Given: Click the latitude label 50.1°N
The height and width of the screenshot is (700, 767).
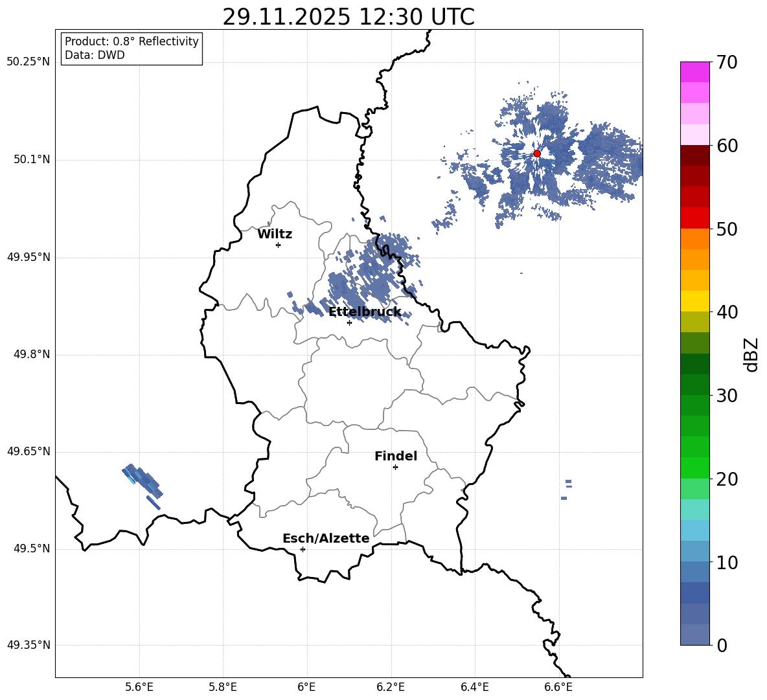Looking at the screenshot, I should [31, 160].
